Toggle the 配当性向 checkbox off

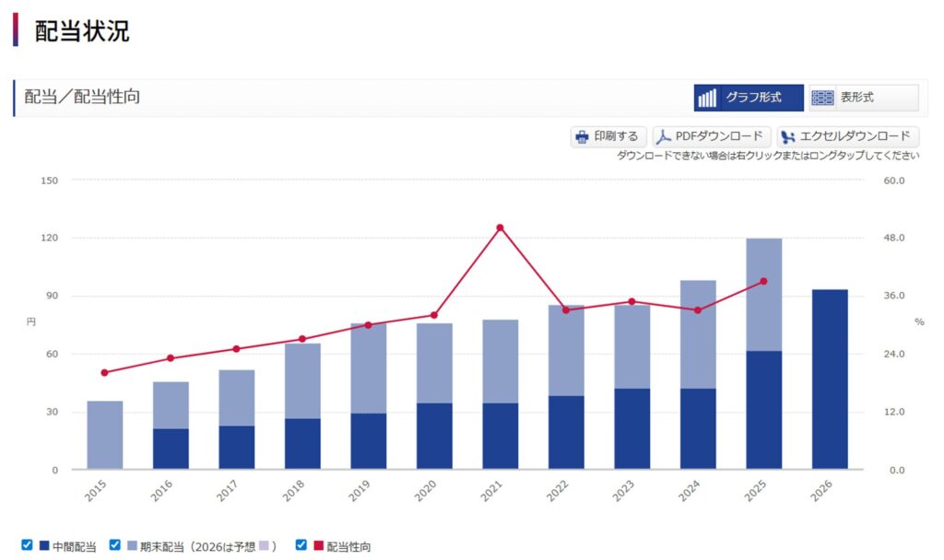point(301,545)
